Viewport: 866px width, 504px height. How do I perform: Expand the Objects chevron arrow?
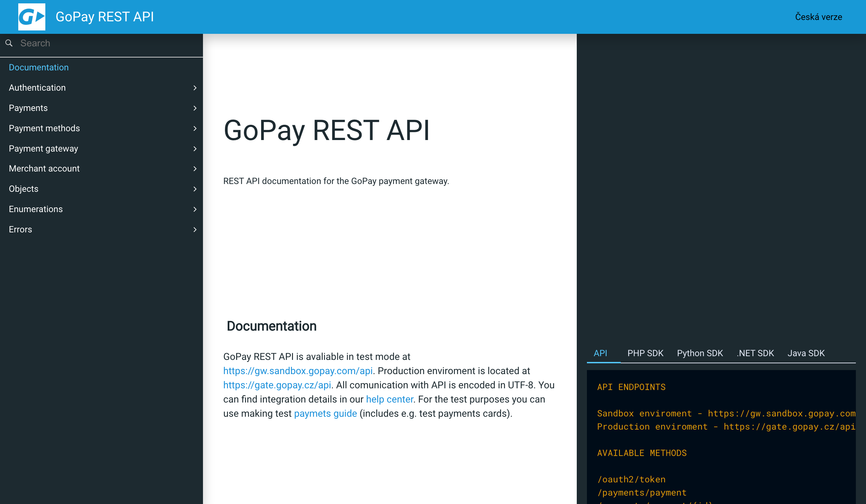click(x=195, y=189)
